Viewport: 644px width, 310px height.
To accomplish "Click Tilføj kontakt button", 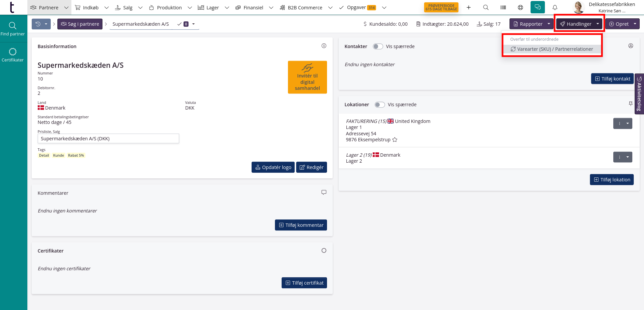I will [612, 79].
